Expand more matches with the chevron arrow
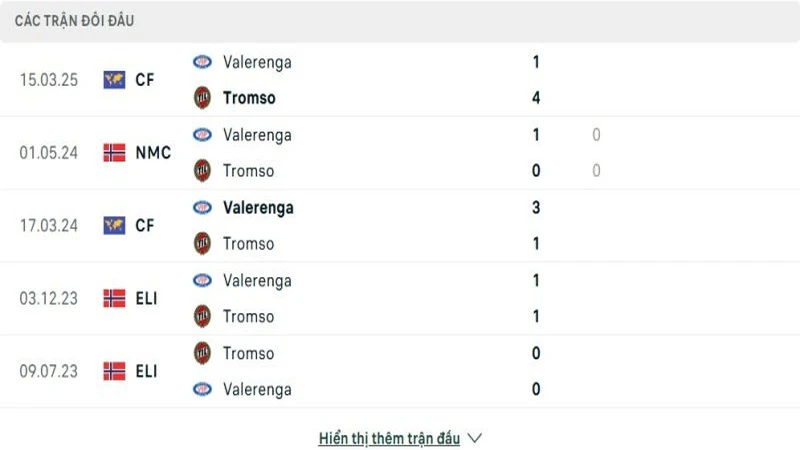Screen dimensions: 800x450 tap(475, 438)
